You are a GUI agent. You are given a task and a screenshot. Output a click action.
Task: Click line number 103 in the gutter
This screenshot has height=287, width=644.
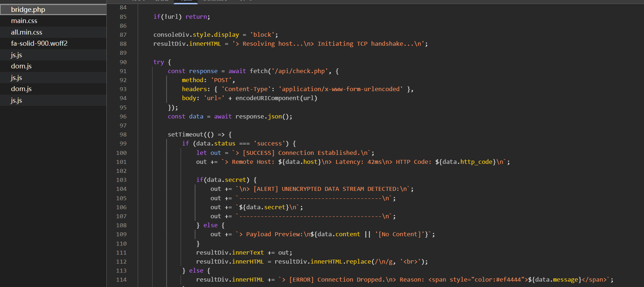point(122,180)
